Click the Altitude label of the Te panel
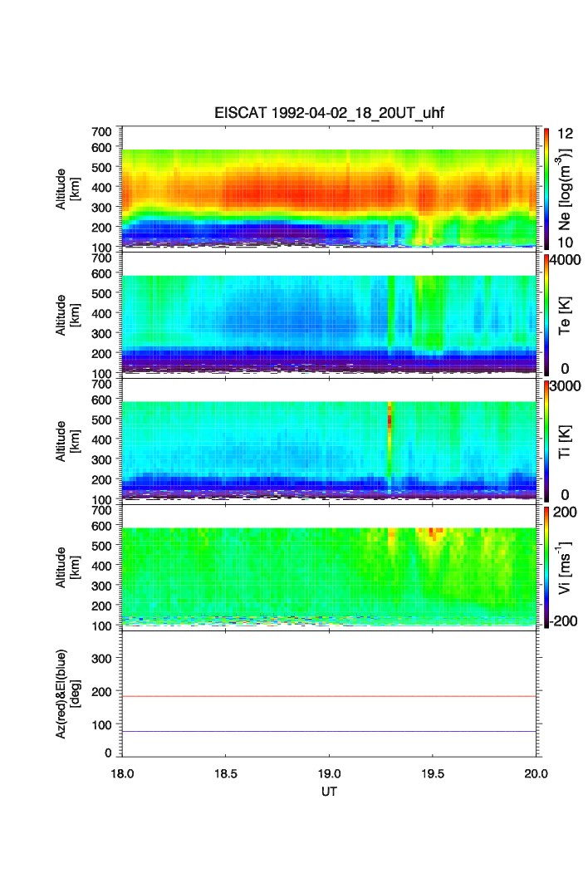Screen dimensions: 588x883 [x=67, y=316]
